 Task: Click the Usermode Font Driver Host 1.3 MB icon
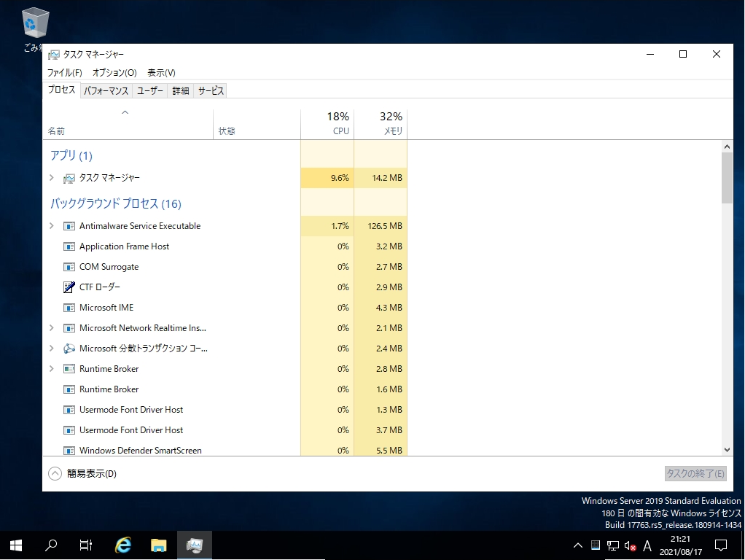(69, 410)
